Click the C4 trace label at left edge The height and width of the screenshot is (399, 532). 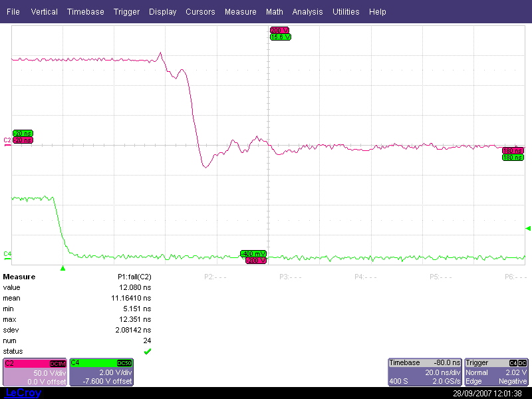click(x=7, y=254)
